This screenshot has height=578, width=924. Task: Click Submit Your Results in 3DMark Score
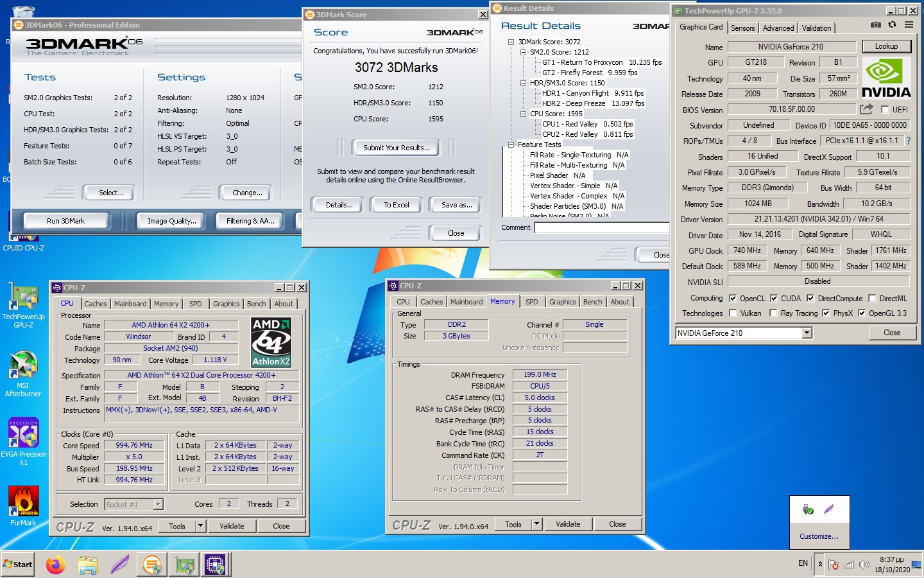[396, 148]
